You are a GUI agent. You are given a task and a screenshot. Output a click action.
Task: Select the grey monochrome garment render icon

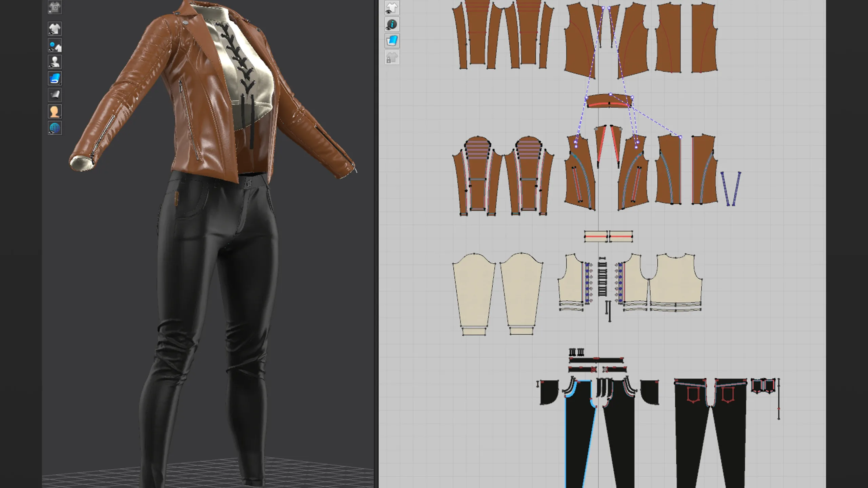coord(55,95)
